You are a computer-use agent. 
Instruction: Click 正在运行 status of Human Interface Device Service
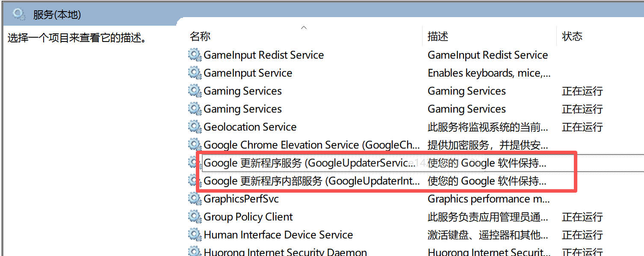(x=582, y=235)
